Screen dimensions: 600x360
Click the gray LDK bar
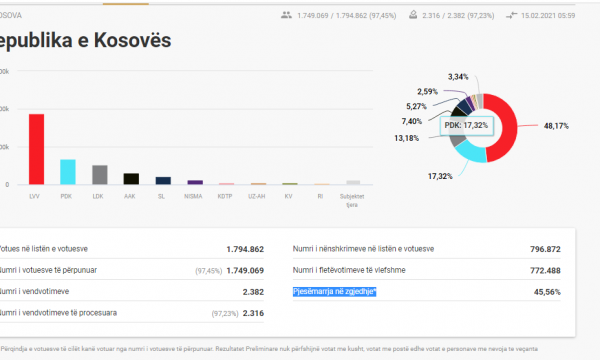pos(100,175)
